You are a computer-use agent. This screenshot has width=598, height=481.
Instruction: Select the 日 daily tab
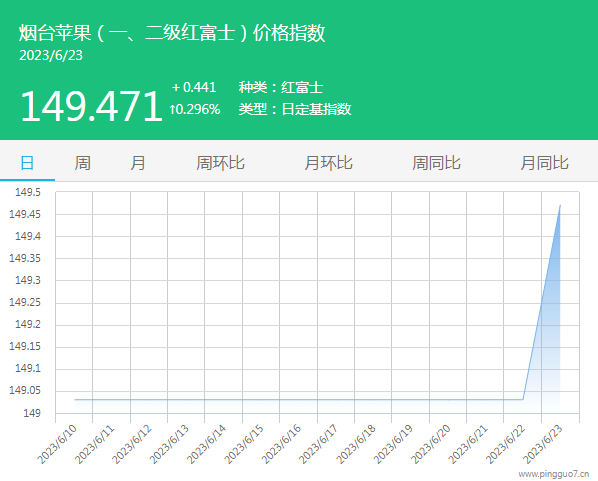27,163
